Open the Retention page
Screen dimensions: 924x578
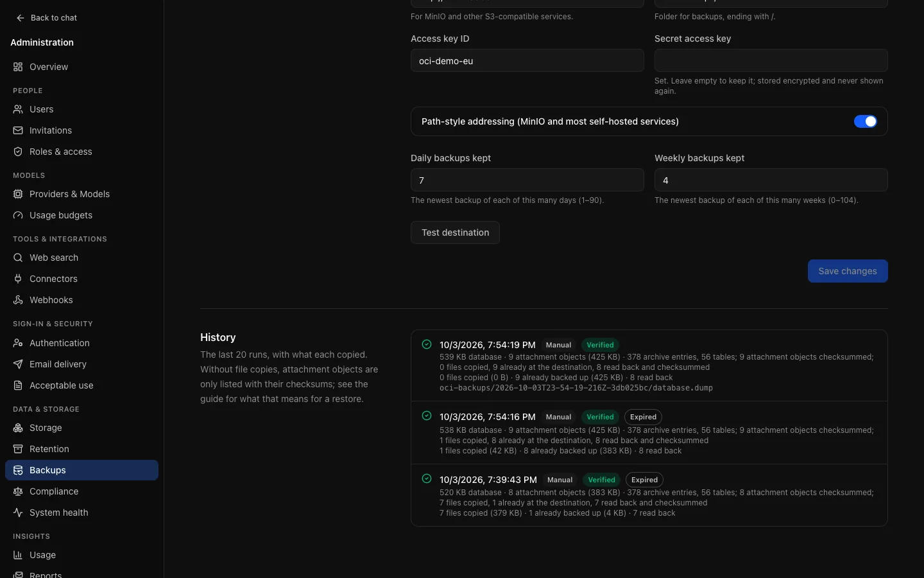(81, 449)
